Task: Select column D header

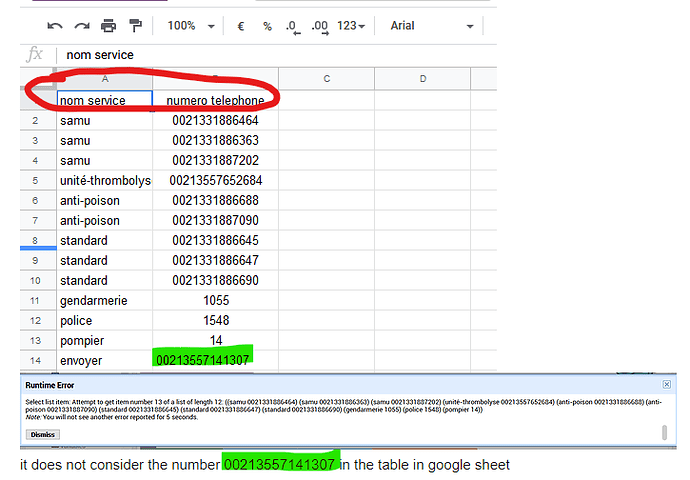Action: pos(422,78)
